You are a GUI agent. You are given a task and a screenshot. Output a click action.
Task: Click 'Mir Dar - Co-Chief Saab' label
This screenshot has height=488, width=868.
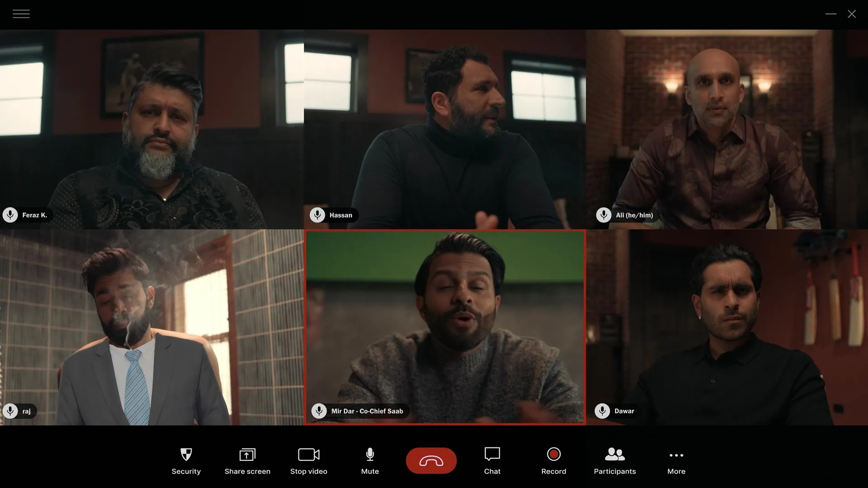[x=367, y=411]
